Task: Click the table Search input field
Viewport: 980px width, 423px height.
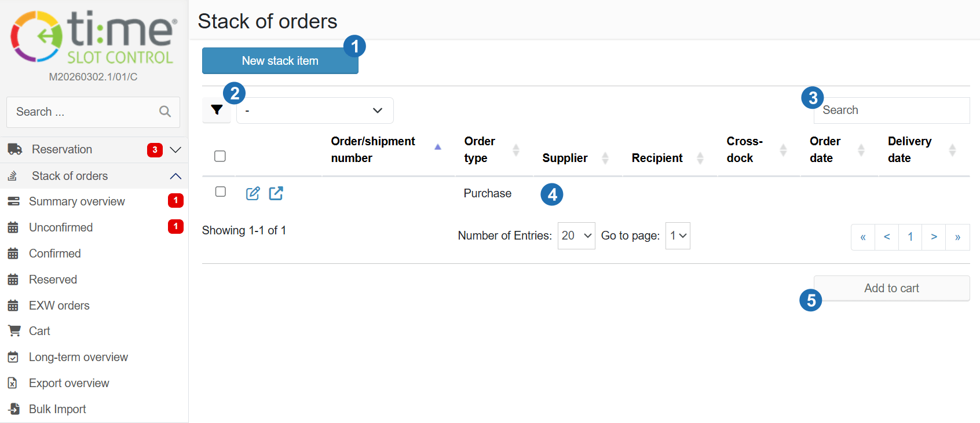Action: point(892,111)
